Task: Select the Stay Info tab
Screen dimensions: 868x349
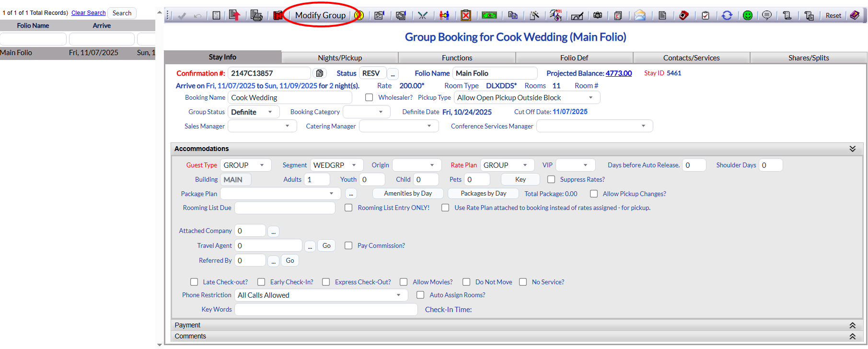Action: 222,57
